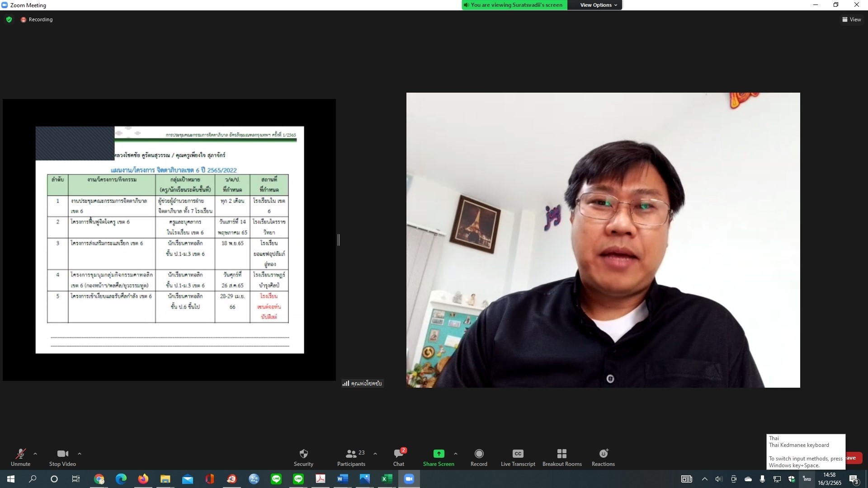This screenshot has height=488, width=868.
Task: Open Windows Start menu
Action: pos(11,479)
